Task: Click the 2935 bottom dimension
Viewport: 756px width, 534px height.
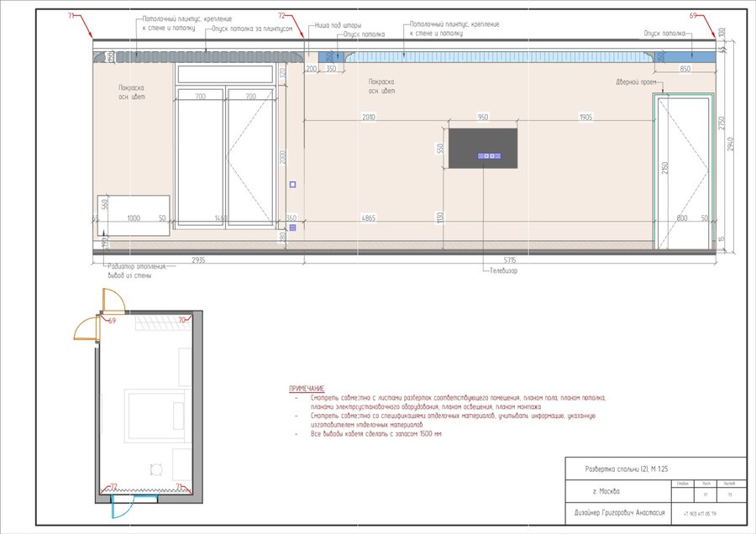Action: (198, 260)
